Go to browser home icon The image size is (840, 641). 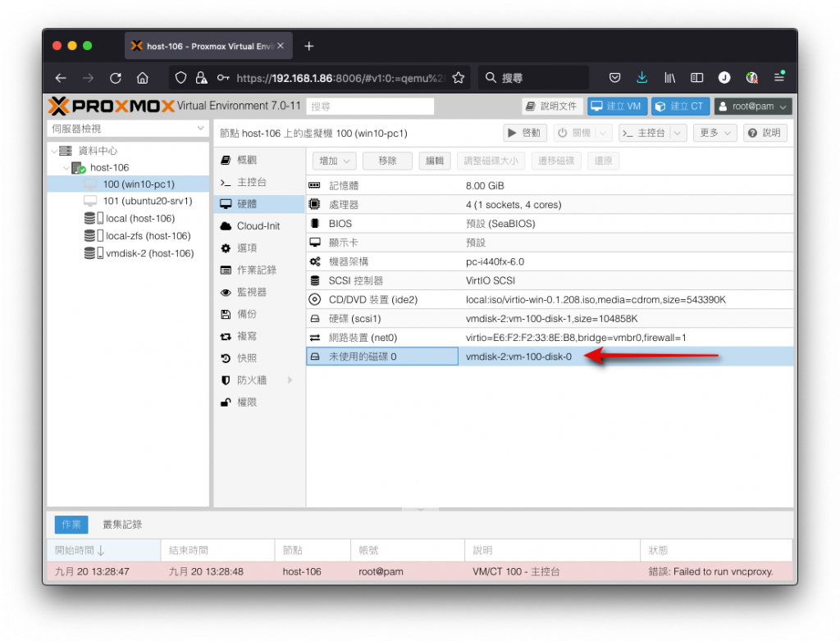[x=143, y=78]
